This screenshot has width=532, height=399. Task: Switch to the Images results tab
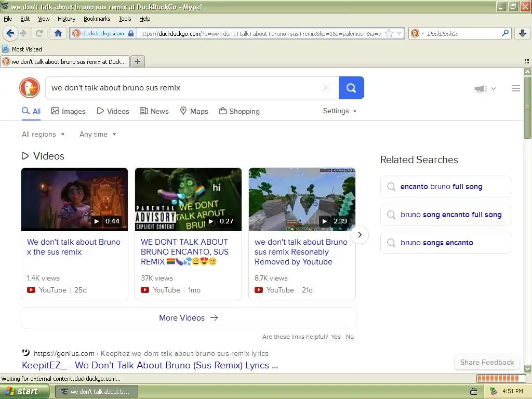[68, 111]
